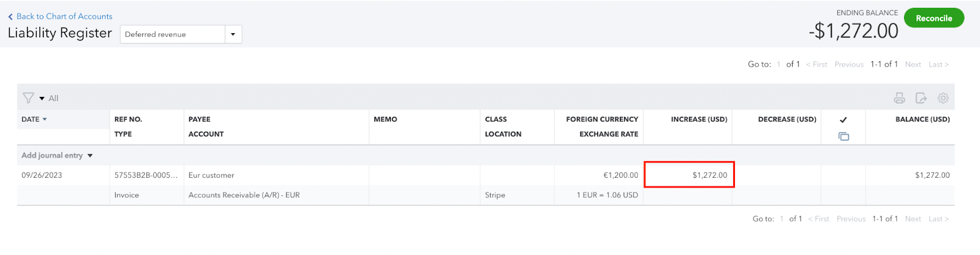
Task: Click the back arrow chevron icon
Action: point(10,17)
